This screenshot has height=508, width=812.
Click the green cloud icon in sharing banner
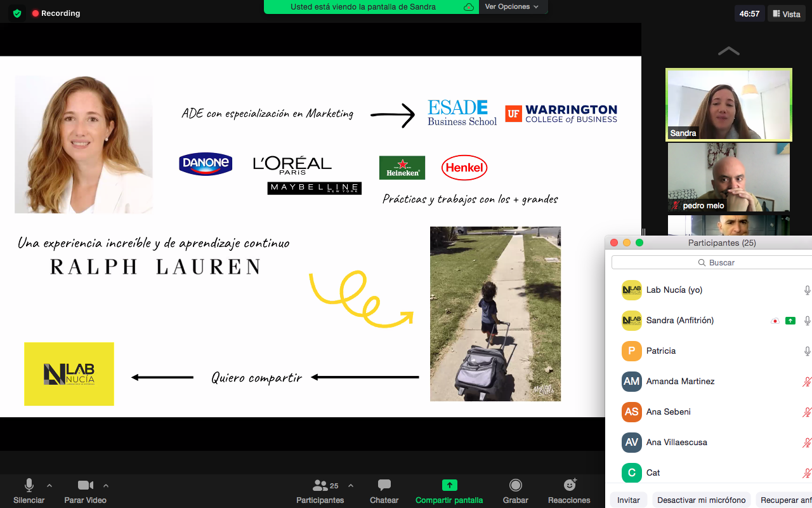click(x=469, y=7)
